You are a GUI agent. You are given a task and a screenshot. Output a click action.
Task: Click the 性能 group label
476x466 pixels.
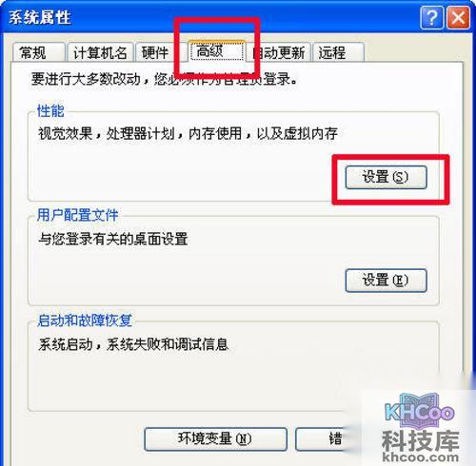click(50, 111)
